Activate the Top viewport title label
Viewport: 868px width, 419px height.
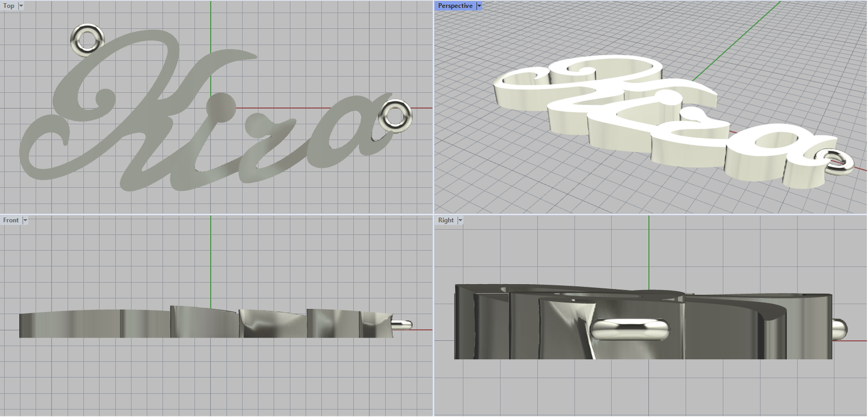(9, 6)
